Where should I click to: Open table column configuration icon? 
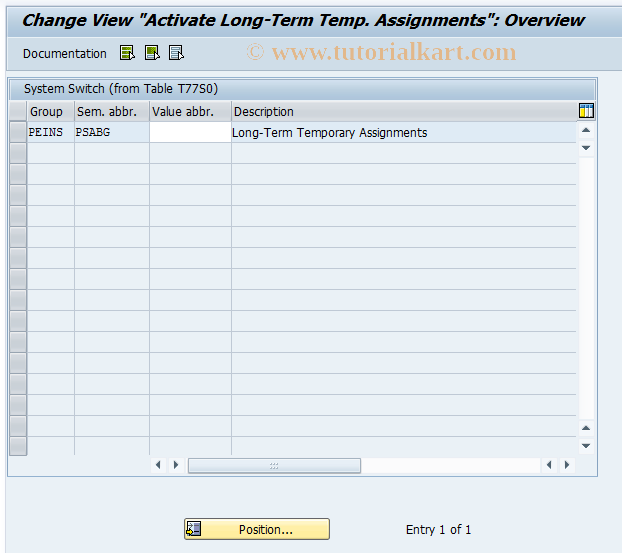point(586,111)
